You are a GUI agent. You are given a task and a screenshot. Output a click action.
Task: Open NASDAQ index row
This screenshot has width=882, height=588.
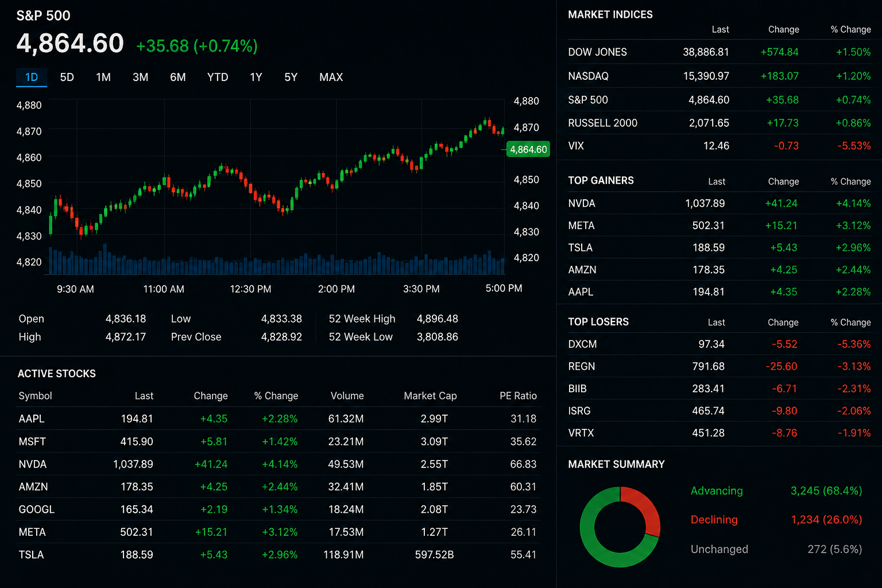coord(719,76)
